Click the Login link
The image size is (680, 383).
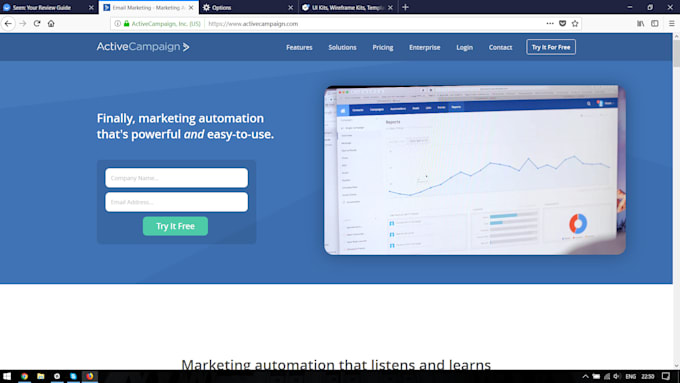tap(464, 47)
